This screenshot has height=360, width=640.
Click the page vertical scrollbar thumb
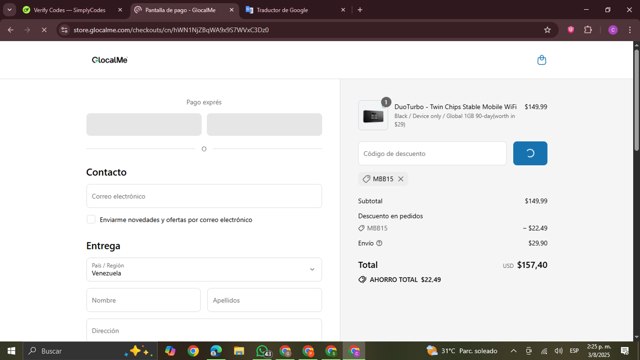click(x=636, y=100)
